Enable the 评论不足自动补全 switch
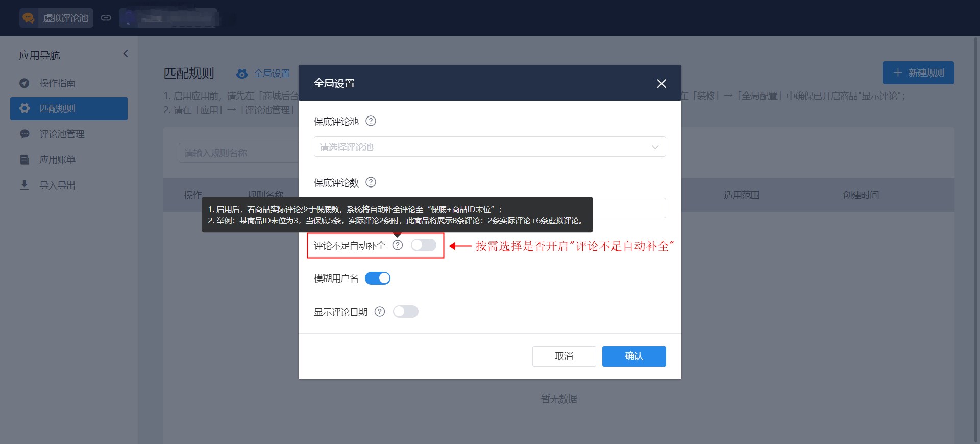The height and width of the screenshot is (444, 980). 424,245
